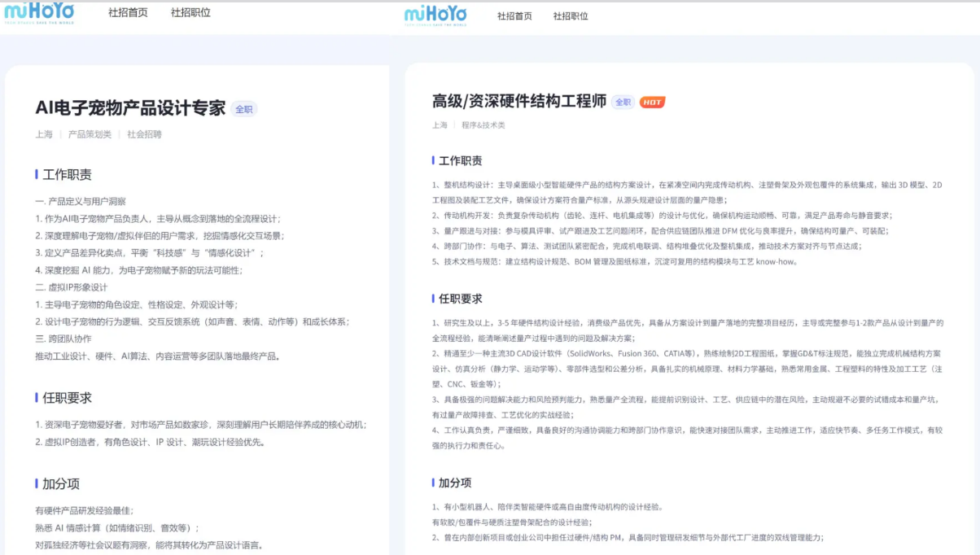Click the bonus line starting 熟悉 AI 情感计算
This screenshot has width=980, height=555.
(116, 527)
